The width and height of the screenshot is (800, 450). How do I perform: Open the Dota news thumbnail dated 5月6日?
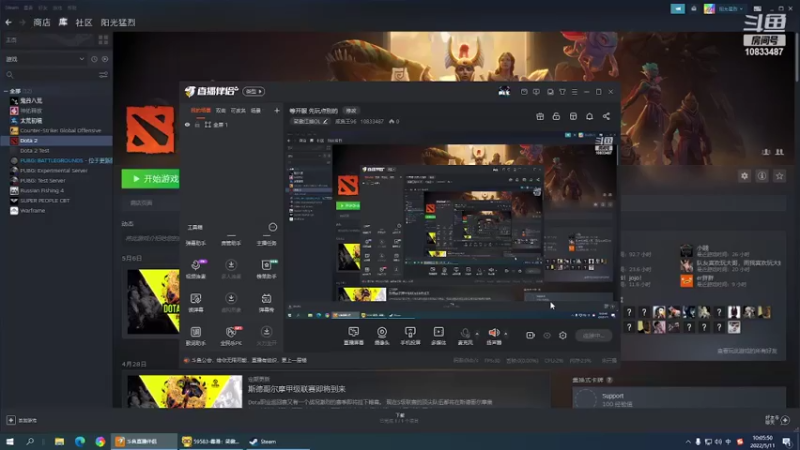(153, 302)
